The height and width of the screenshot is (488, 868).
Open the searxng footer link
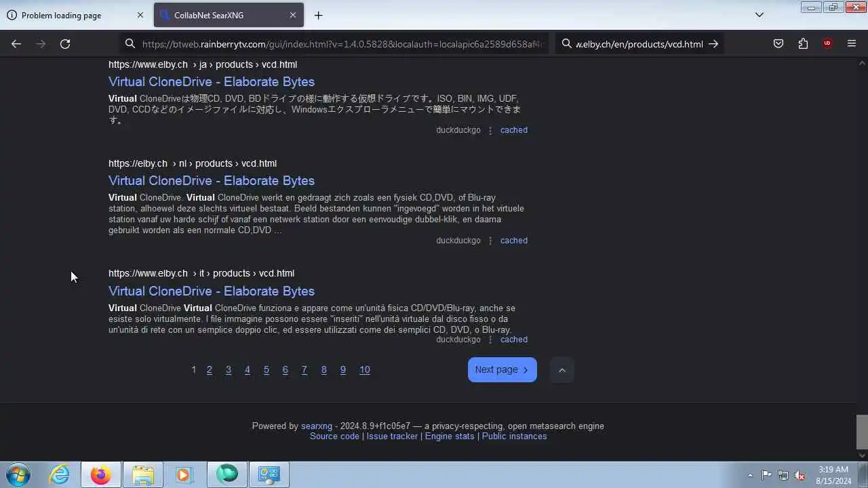pos(317,426)
